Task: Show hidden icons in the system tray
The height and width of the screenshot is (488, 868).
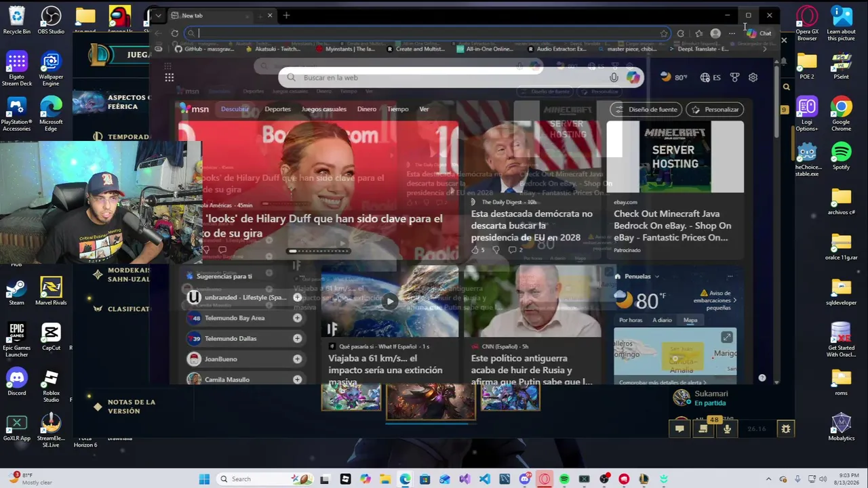Action: (768, 479)
